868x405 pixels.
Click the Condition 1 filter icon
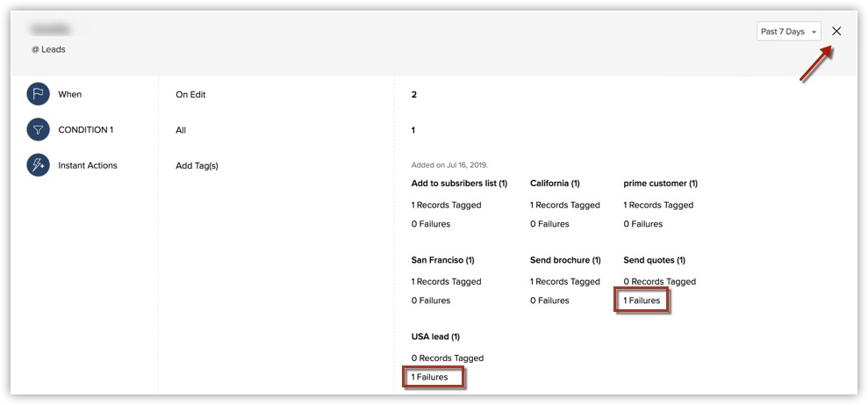(x=39, y=130)
